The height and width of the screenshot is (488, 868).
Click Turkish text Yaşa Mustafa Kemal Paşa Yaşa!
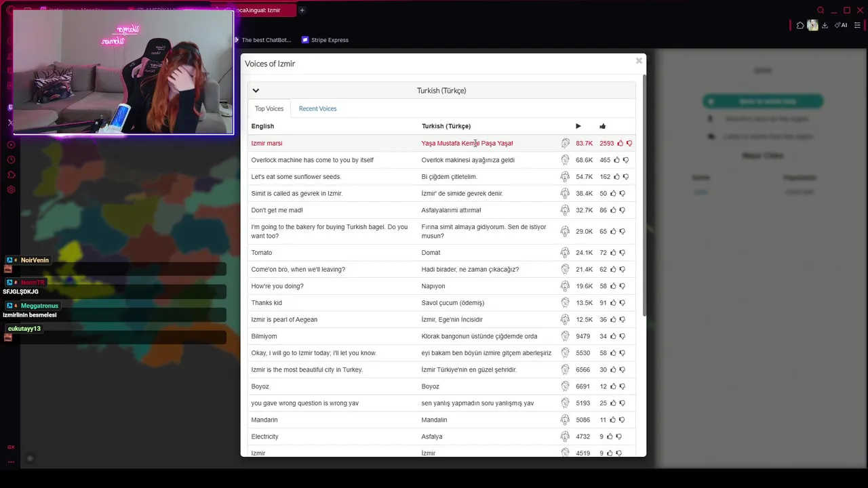point(467,143)
